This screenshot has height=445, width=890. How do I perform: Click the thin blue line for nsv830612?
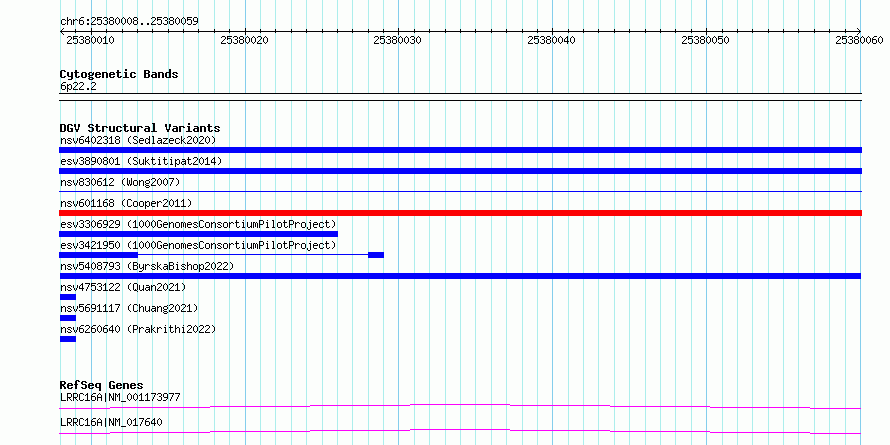(x=460, y=192)
